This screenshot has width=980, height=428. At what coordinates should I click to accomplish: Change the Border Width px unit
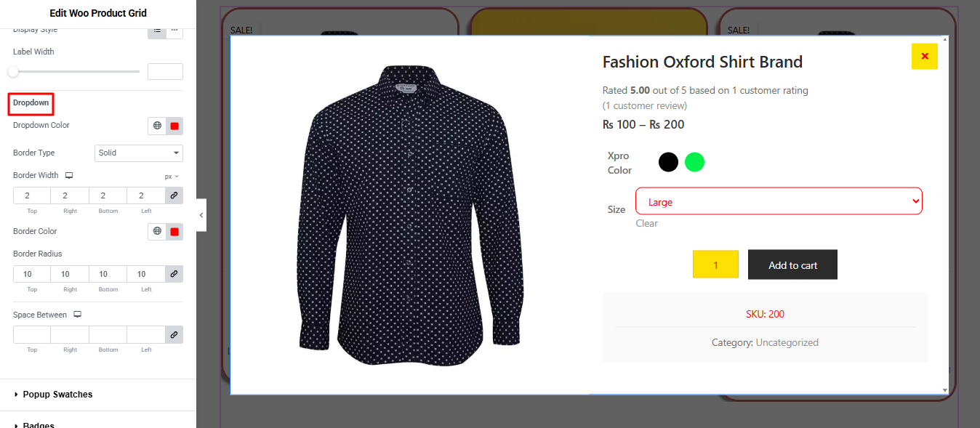click(171, 177)
